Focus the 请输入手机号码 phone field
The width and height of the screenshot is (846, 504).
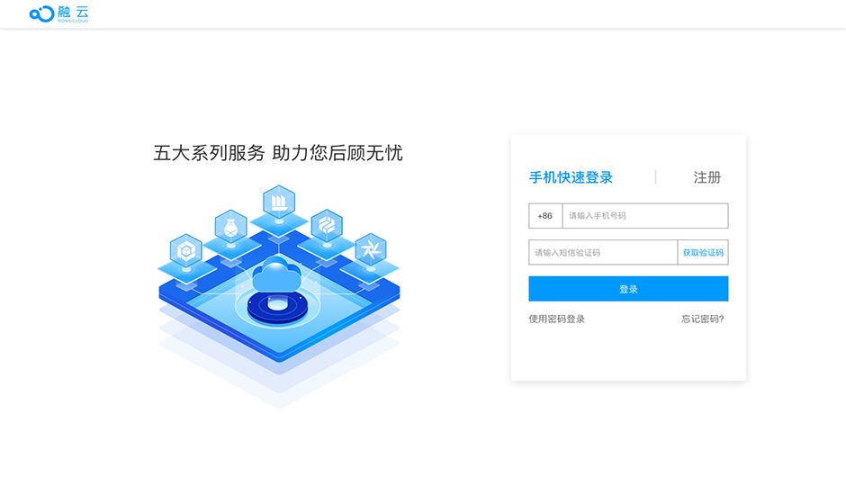[x=645, y=216]
